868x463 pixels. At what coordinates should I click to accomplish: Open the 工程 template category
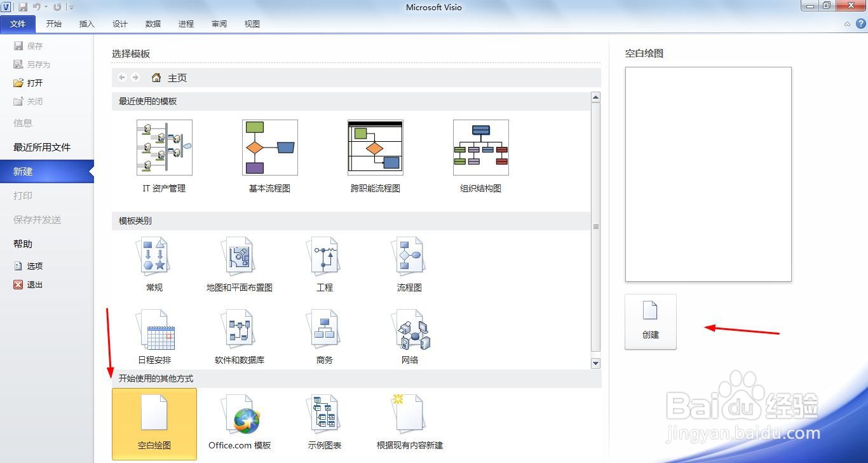click(x=325, y=265)
